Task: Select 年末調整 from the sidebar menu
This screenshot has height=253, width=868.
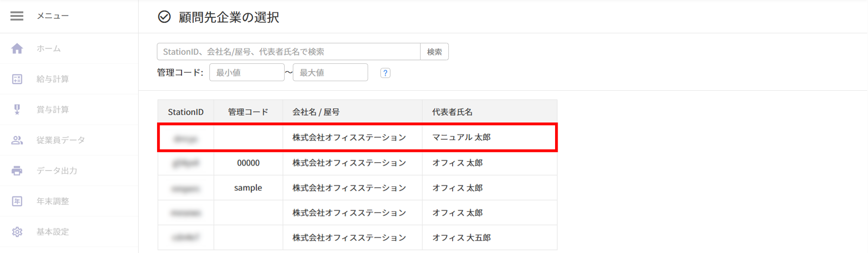Action: pos(53,201)
